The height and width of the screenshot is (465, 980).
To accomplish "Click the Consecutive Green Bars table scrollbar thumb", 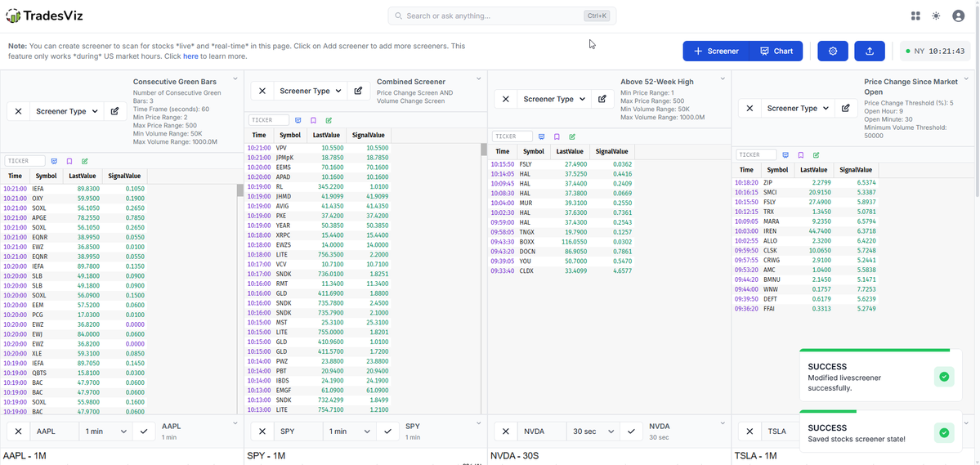I will pos(240,190).
